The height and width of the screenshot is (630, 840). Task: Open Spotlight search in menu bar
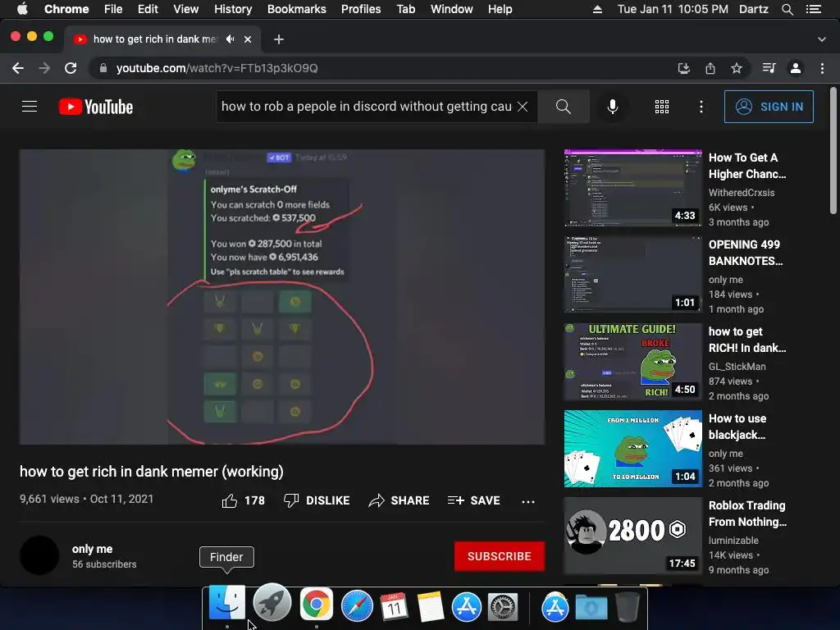pos(787,9)
